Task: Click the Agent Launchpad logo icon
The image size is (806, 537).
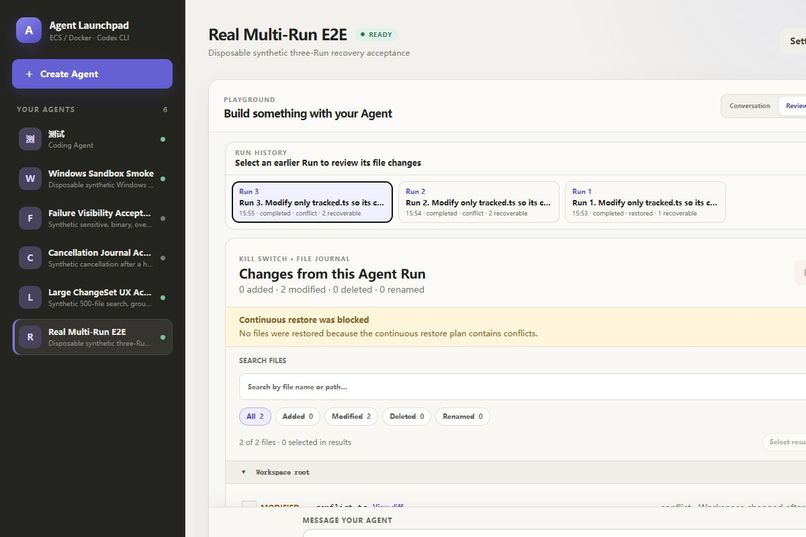Action: click(x=29, y=30)
